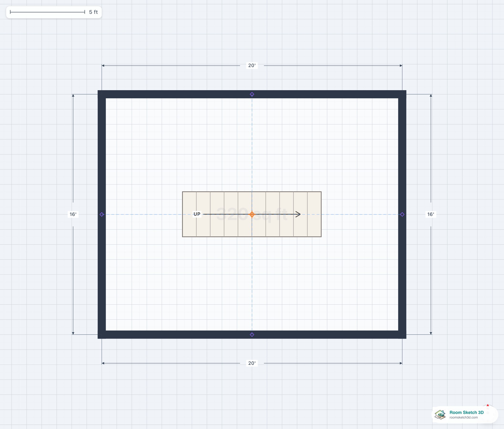Open the roomsketch3d.com link
The width and height of the screenshot is (504, 429).
pos(464,417)
